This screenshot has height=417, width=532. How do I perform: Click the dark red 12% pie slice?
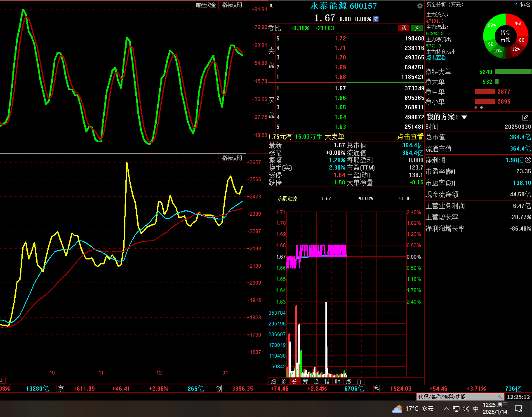(x=515, y=49)
